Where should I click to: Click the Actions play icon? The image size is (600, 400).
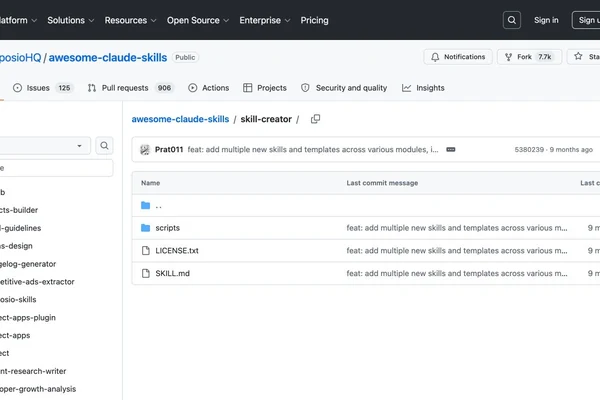[192, 88]
